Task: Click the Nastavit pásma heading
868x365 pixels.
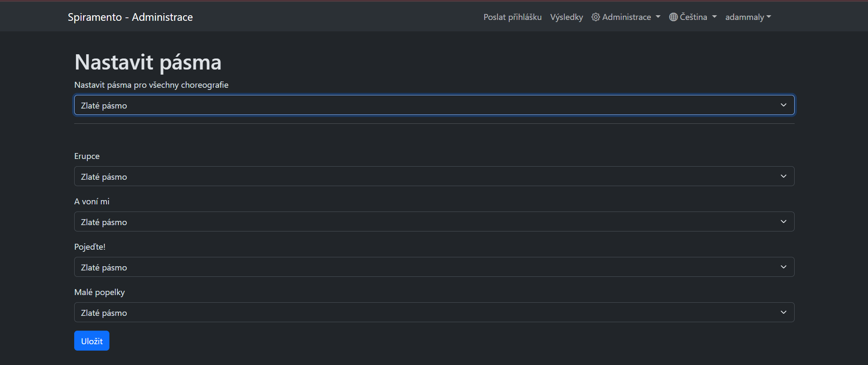Action: click(x=148, y=62)
